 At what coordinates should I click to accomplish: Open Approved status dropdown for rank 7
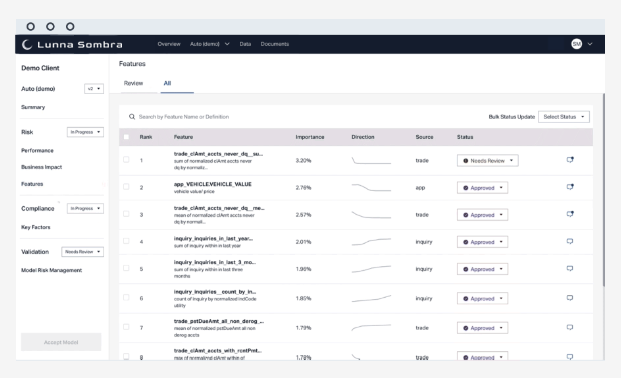point(482,328)
